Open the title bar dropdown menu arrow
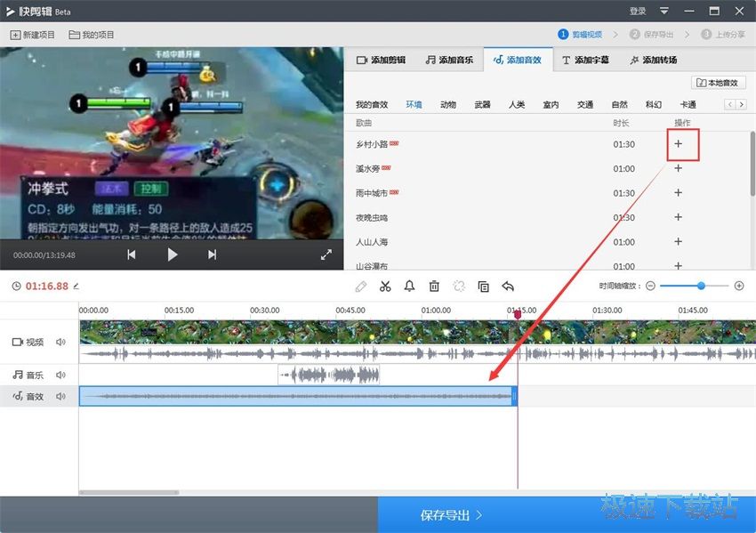The image size is (756, 533). click(x=664, y=11)
